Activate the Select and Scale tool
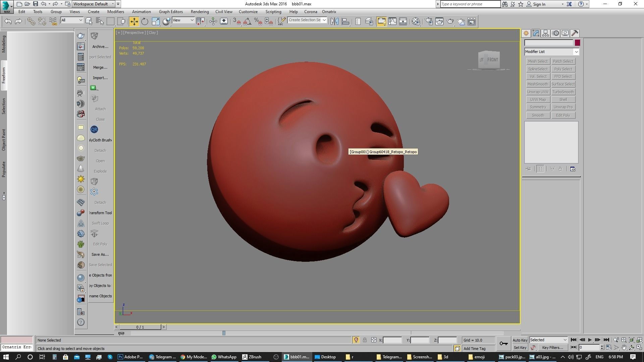Viewport: 644px width, 362px height. (156, 21)
